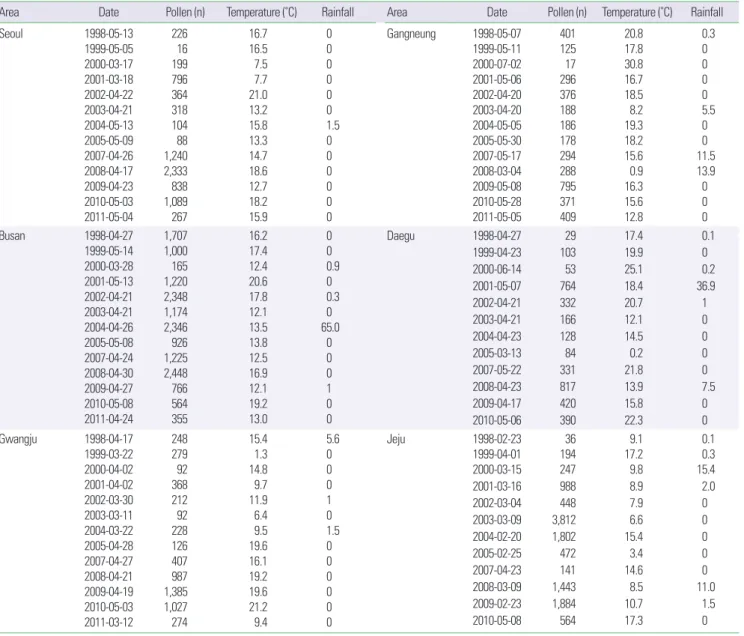This screenshot has width=744, height=636.
Task: Click pollen count 1,089
Action: pyautogui.click(x=176, y=202)
